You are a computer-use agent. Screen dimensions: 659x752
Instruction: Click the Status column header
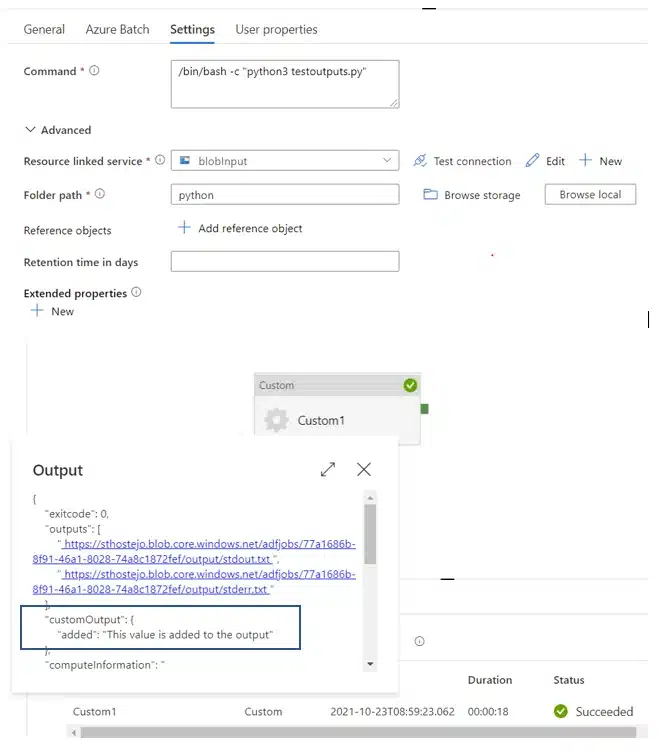[569, 680]
